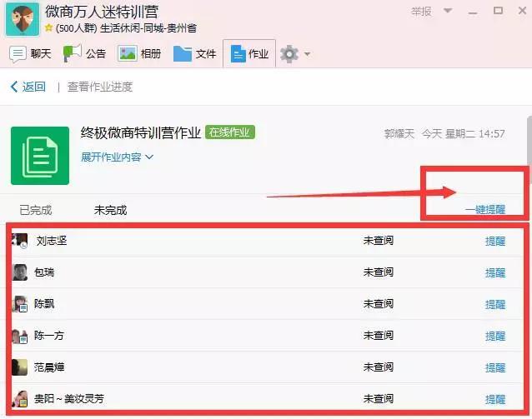
Task: Select the name 范晨燁
Action: click(x=49, y=367)
